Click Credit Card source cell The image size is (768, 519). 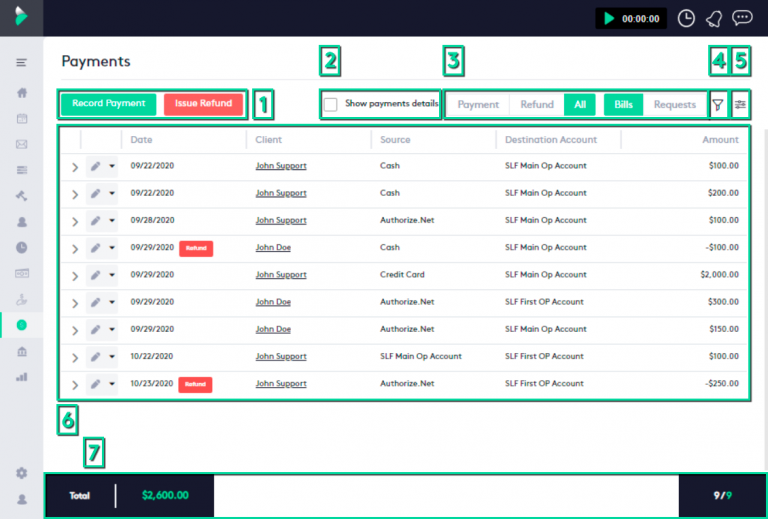(x=402, y=275)
